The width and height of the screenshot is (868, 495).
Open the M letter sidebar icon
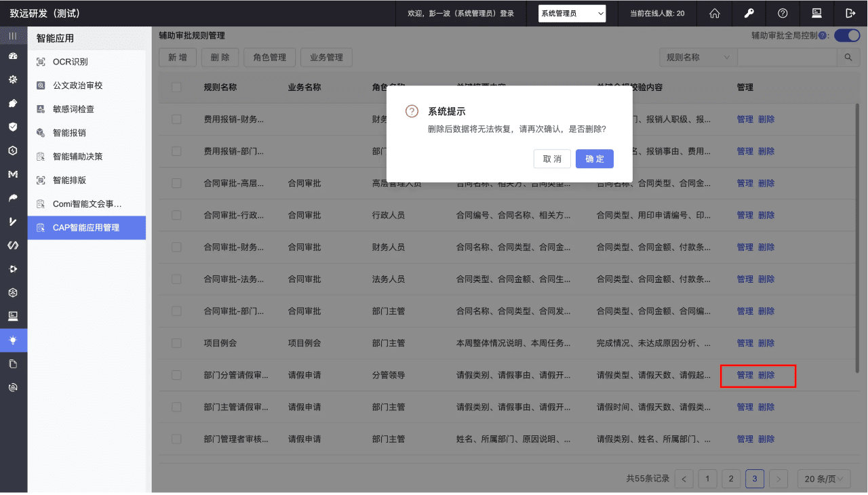(13, 174)
